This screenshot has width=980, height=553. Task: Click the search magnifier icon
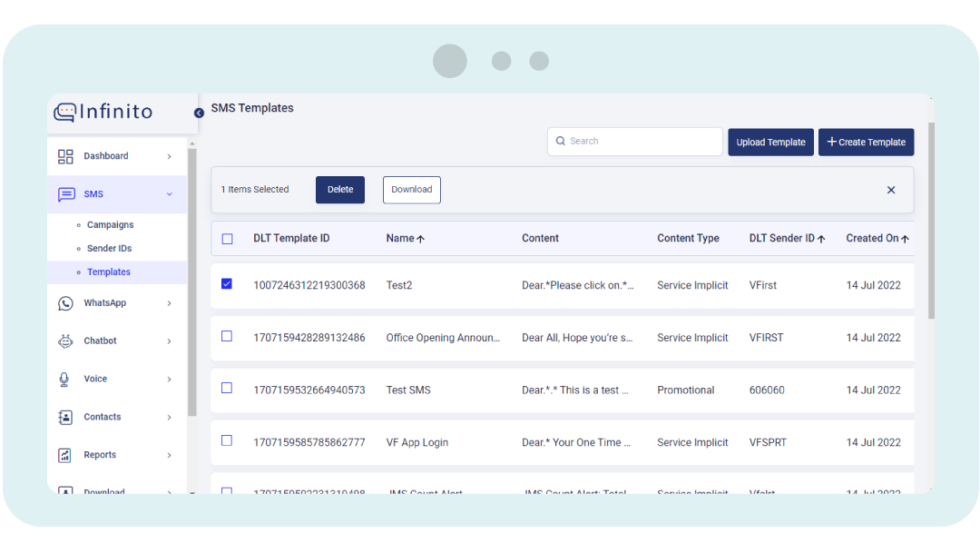point(561,142)
